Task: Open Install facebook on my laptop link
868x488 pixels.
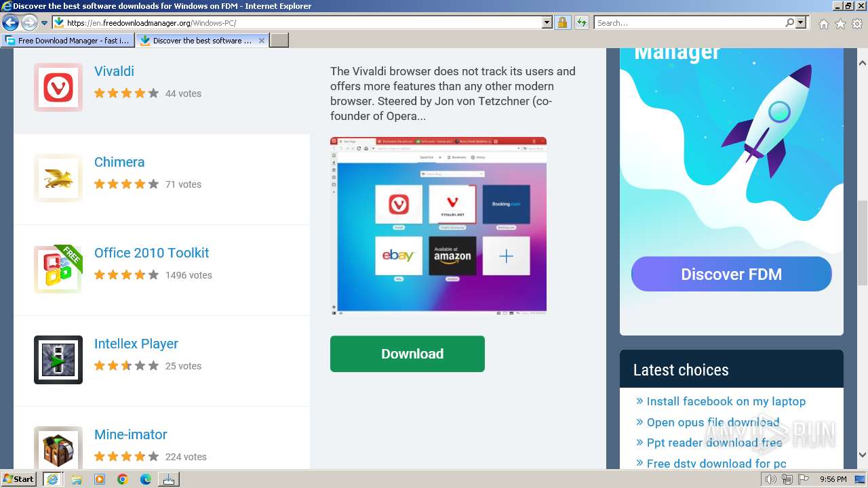Action: 726,401
